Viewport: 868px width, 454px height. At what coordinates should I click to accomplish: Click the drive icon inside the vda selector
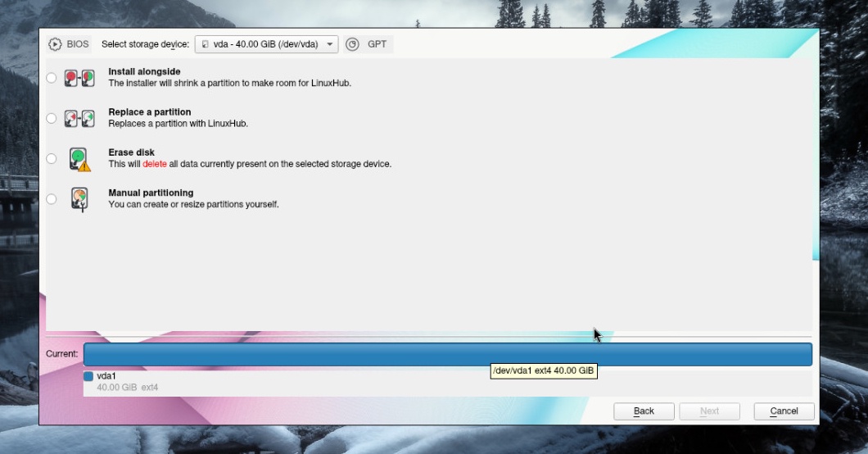(x=205, y=44)
